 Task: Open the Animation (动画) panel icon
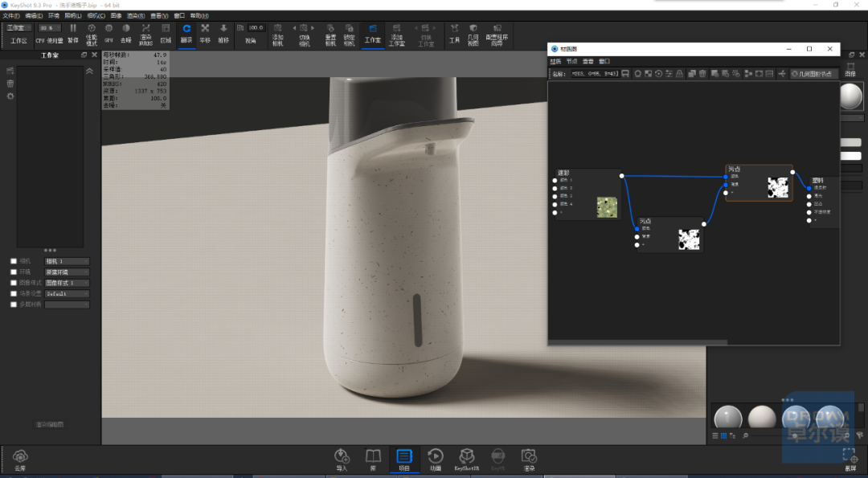(436, 460)
